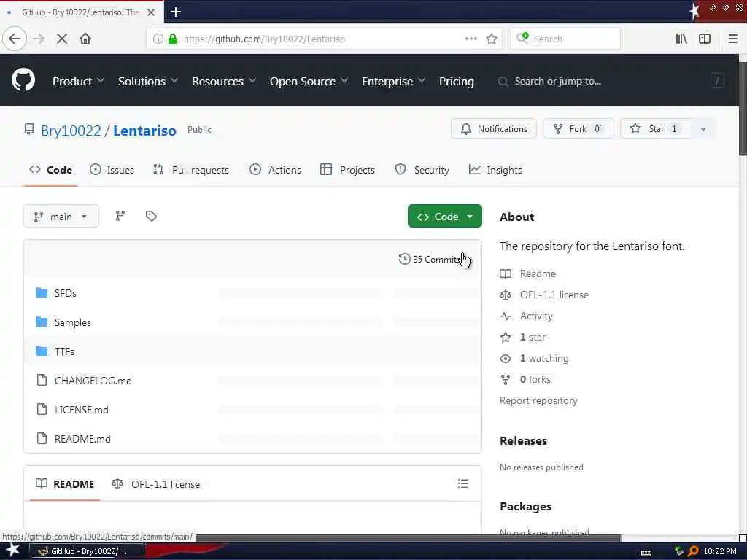Open the Firefox library icon

681,39
